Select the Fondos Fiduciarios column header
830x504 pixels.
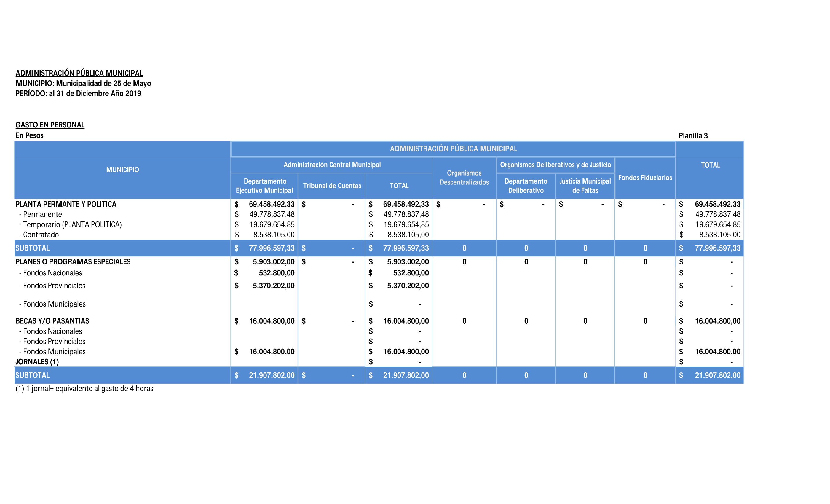pos(645,178)
